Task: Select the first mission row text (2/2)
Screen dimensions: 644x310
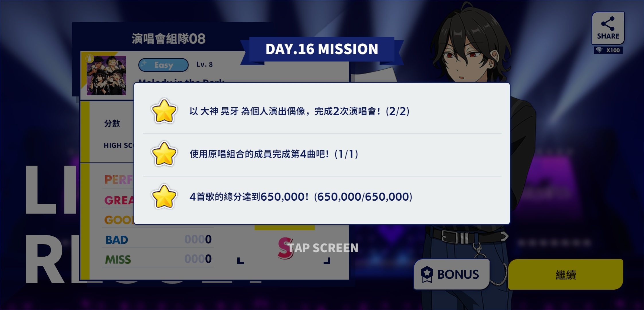Action: [299, 111]
